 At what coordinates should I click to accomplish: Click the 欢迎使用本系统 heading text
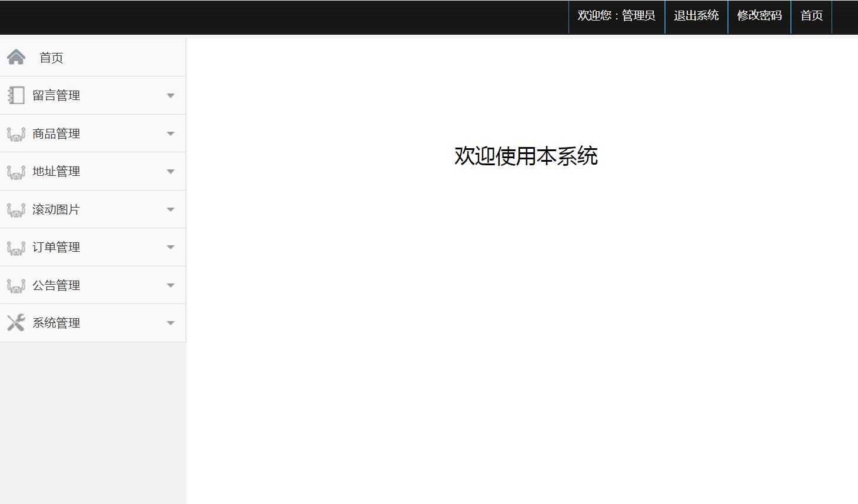tap(526, 156)
